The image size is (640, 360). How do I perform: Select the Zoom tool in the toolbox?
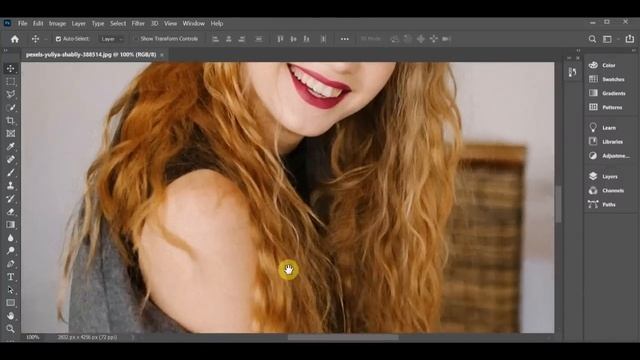coord(11,329)
